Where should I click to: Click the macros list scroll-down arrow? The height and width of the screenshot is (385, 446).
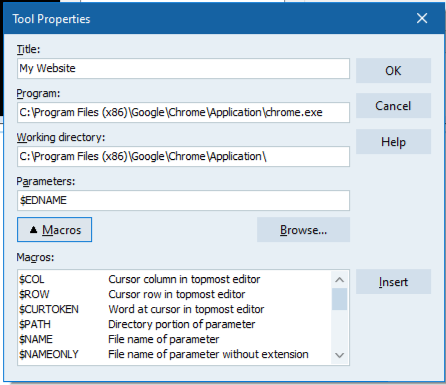(339, 355)
